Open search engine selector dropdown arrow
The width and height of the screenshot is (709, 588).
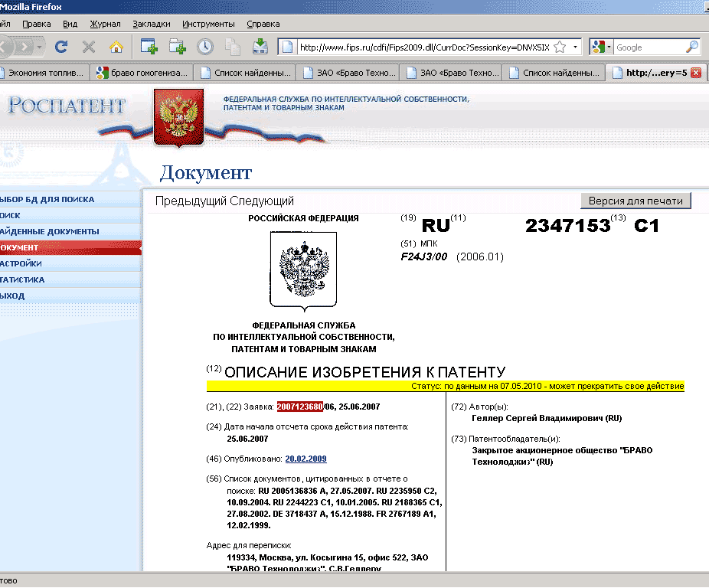click(x=609, y=47)
